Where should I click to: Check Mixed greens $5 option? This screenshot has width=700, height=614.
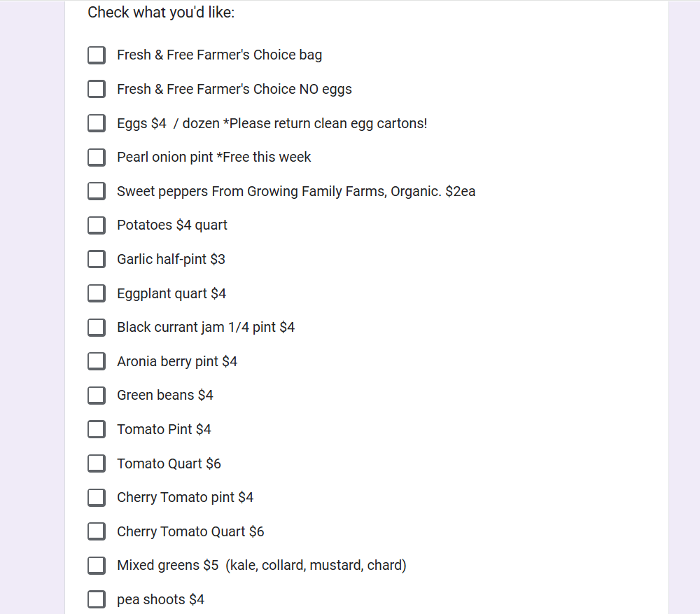(x=97, y=565)
